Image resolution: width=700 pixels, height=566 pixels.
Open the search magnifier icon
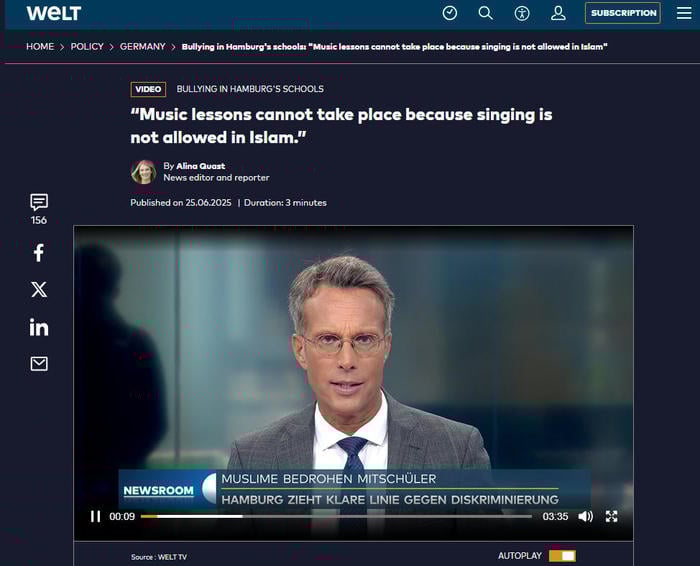(x=486, y=13)
